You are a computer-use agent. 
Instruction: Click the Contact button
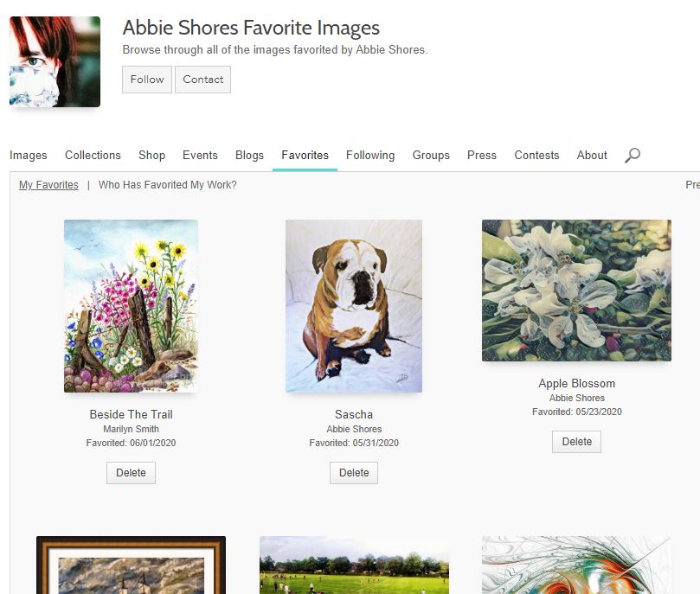tap(202, 80)
